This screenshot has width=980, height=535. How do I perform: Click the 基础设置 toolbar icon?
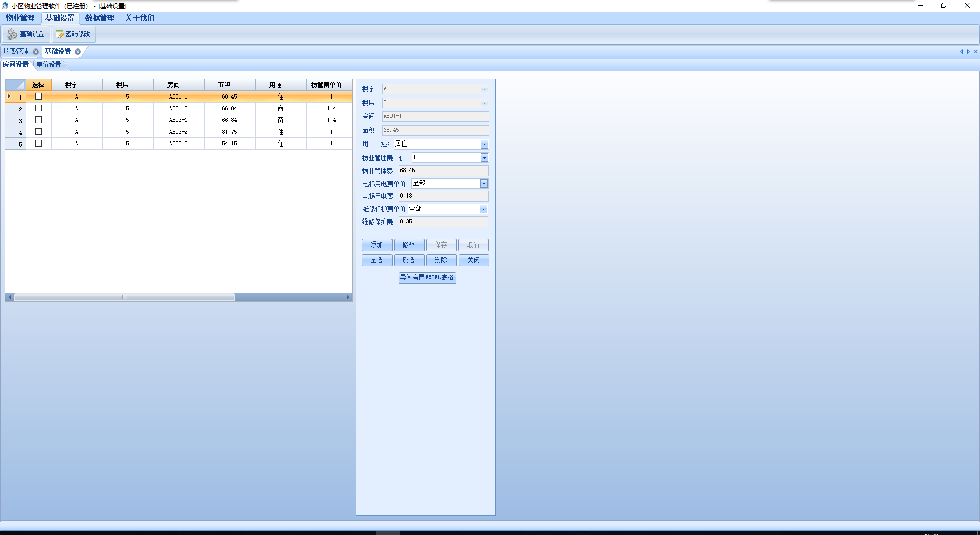(x=12, y=34)
